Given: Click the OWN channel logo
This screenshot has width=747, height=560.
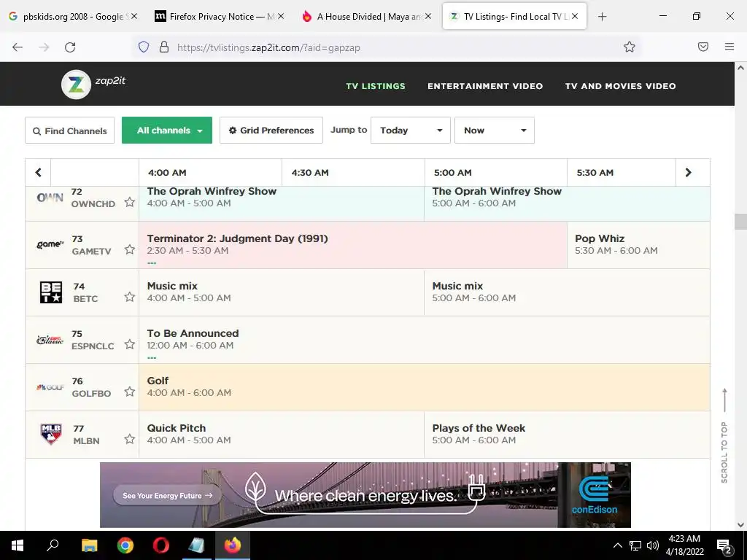Looking at the screenshot, I should coord(50,198).
